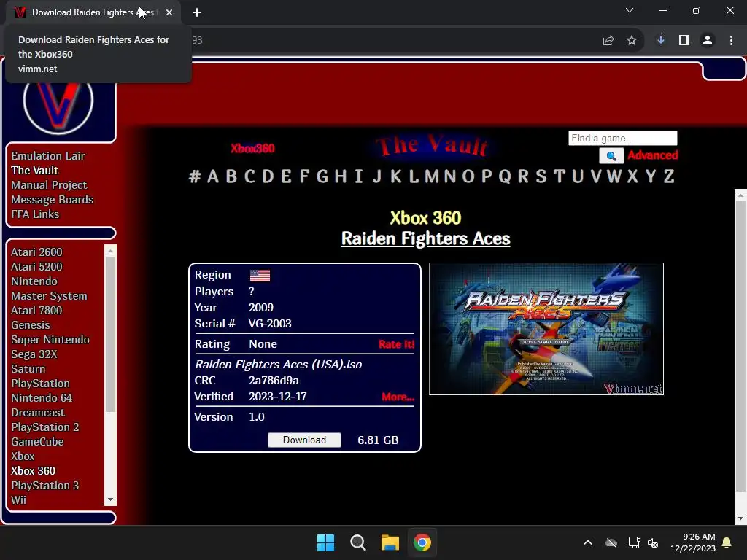The height and width of the screenshot is (560, 747).
Task: Browse games under the # symbol
Action: click(x=194, y=176)
